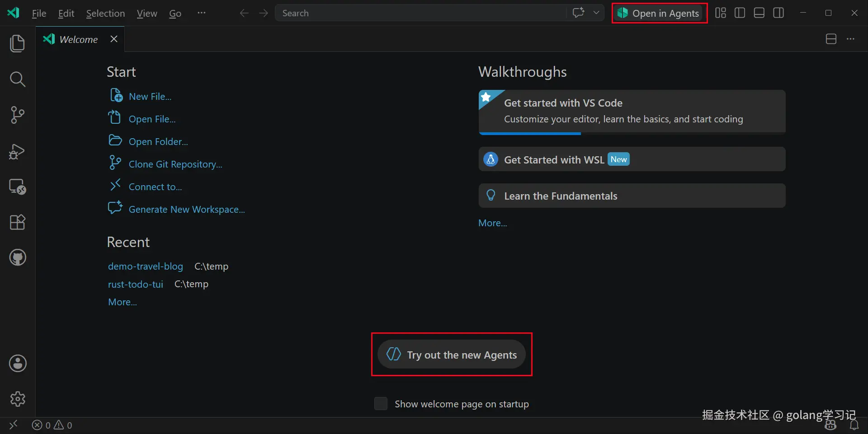This screenshot has width=868, height=434.
Task: Open the View menu
Action: pyautogui.click(x=147, y=14)
